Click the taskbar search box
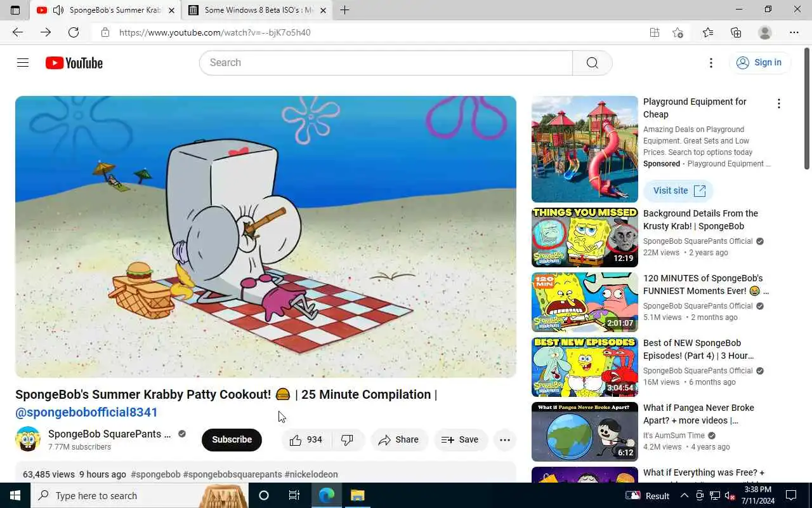 pos(140,495)
